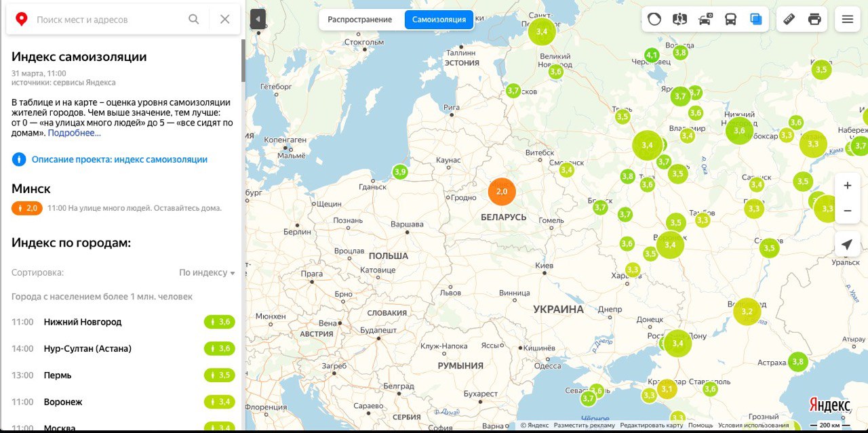Click the print map icon
Image resolution: width=868 pixels, height=433 pixels.
pyautogui.click(x=814, y=19)
